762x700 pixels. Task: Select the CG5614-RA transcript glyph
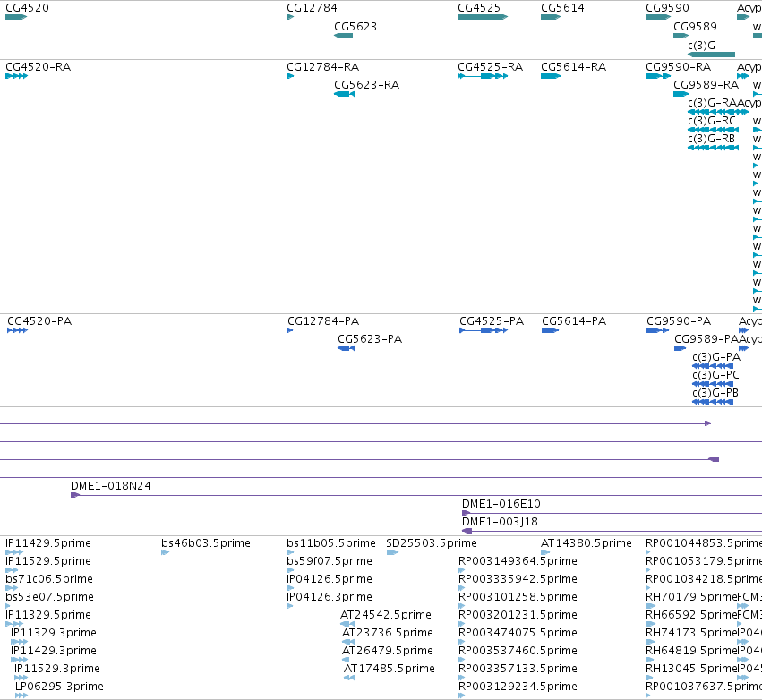point(551,76)
